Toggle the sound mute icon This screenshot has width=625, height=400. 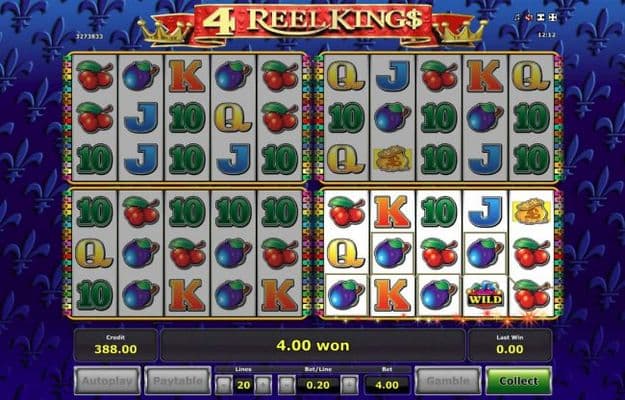529,18
